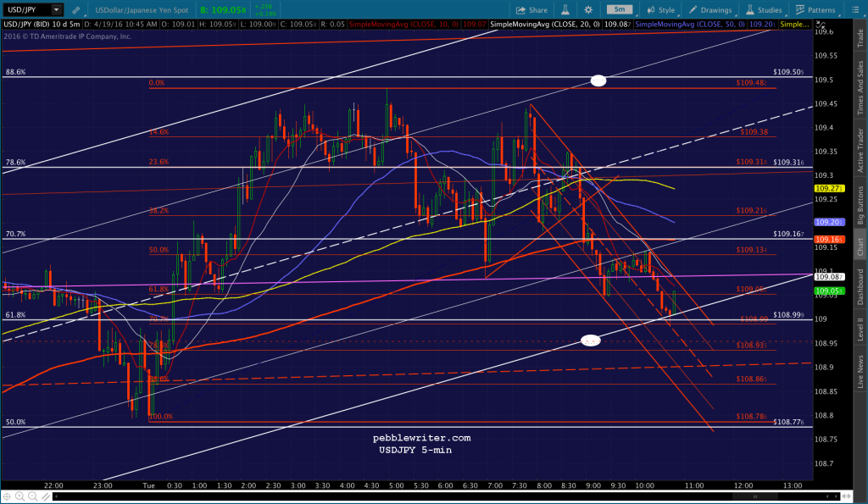868x504 pixels.
Task: Click the SimpleMovingAvg (CLOSE, 50, 0) label
Action: pyautogui.click(x=690, y=25)
